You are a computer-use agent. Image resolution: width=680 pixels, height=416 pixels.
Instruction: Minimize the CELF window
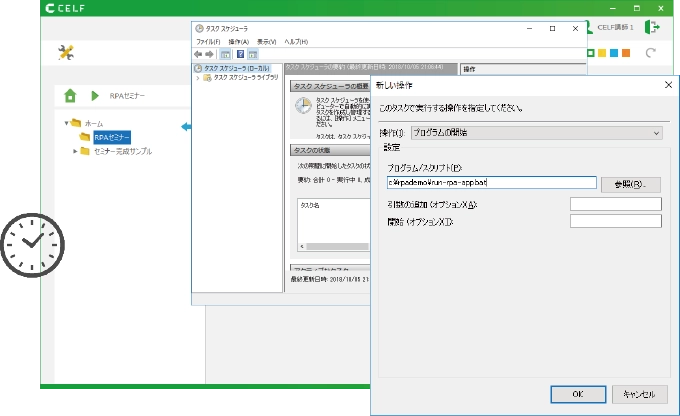[x=612, y=8]
